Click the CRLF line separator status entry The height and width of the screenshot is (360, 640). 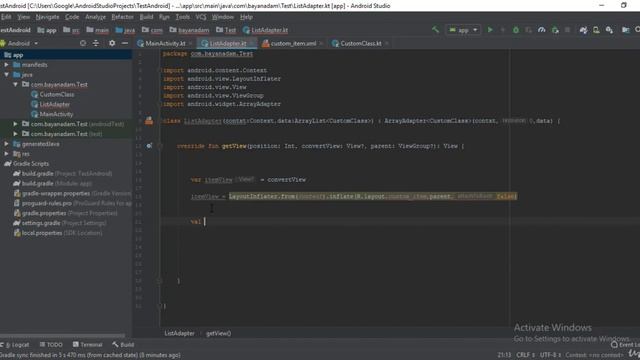click(x=525, y=355)
